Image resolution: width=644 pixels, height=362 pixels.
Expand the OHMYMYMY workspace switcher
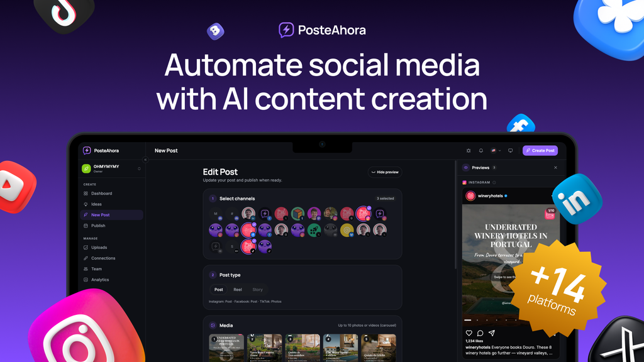[111, 168]
